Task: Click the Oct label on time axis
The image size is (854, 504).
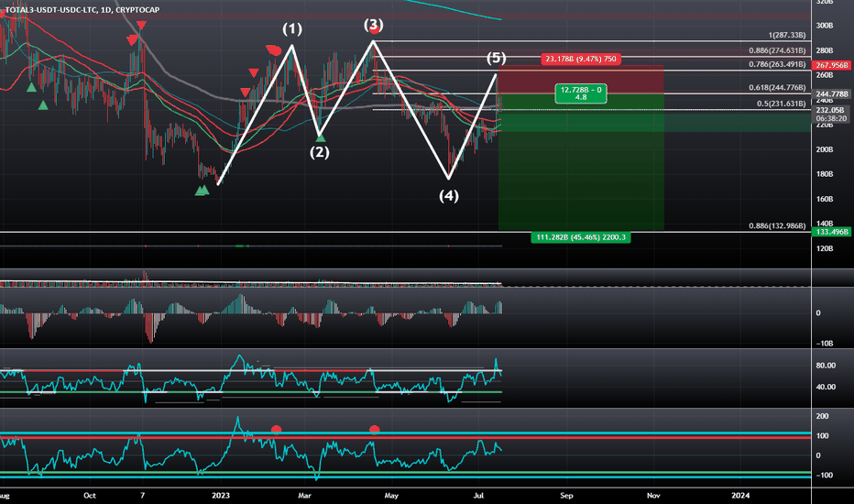Action: [x=90, y=495]
